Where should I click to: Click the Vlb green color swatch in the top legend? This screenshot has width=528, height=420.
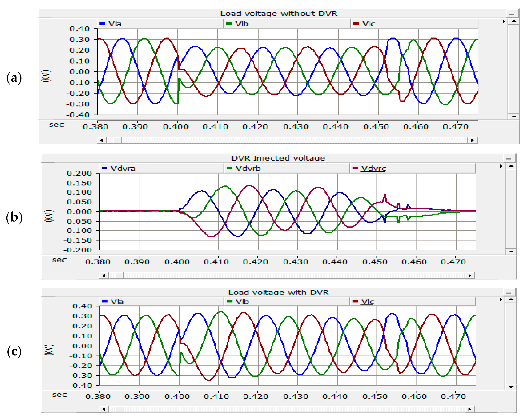click(229, 23)
